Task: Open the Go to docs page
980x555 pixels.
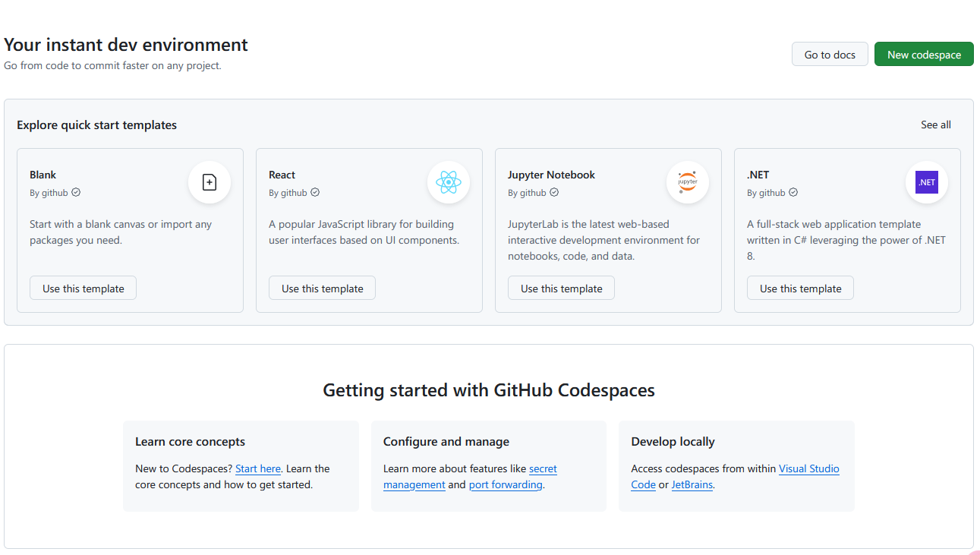Action: pos(830,55)
